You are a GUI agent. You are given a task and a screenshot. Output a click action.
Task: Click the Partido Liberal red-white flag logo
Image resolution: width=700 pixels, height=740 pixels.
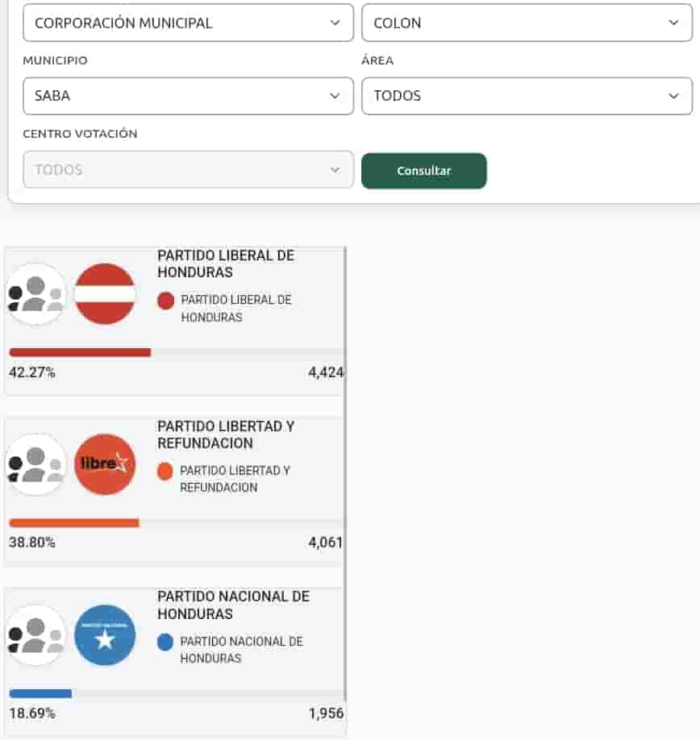pos(105,294)
